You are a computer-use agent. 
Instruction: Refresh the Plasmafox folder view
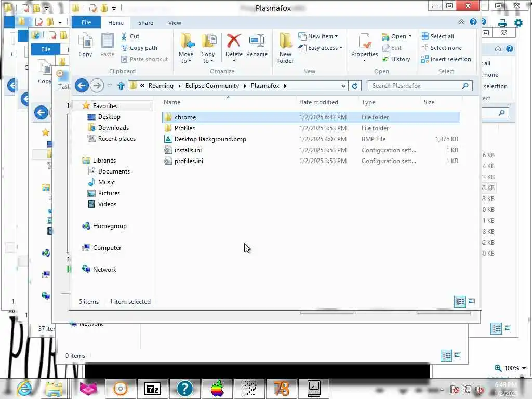click(x=354, y=86)
